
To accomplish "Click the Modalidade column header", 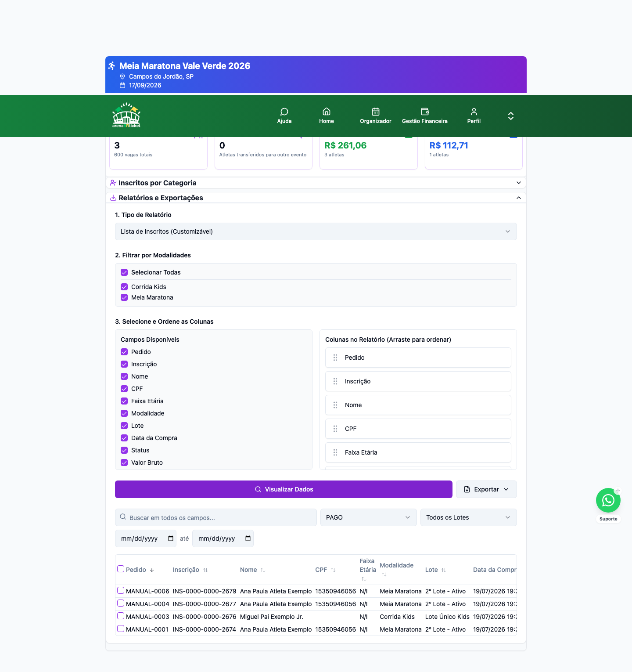I will 396,565.
